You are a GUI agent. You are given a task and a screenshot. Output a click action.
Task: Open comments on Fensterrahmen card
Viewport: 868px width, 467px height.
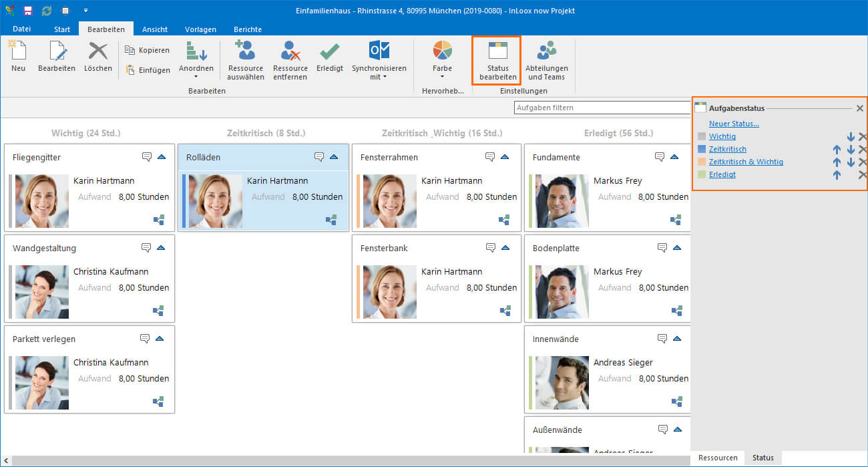coord(490,157)
